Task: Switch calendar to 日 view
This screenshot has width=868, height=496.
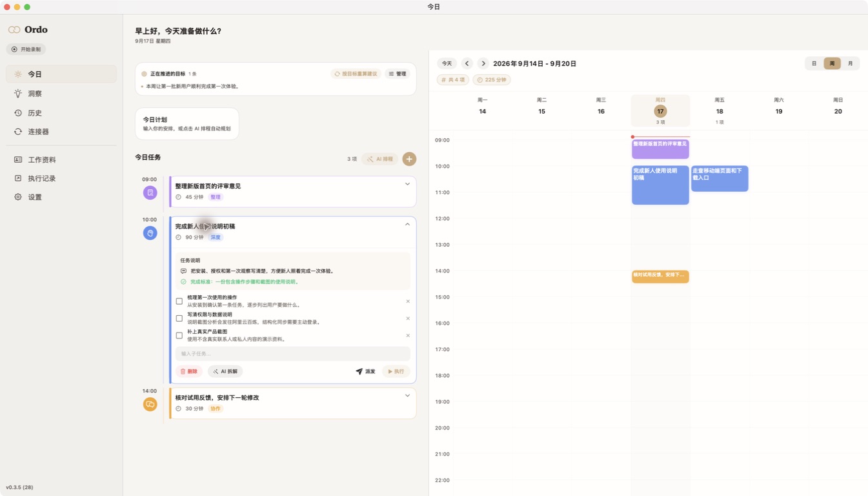Action: click(x=814, y=63)
